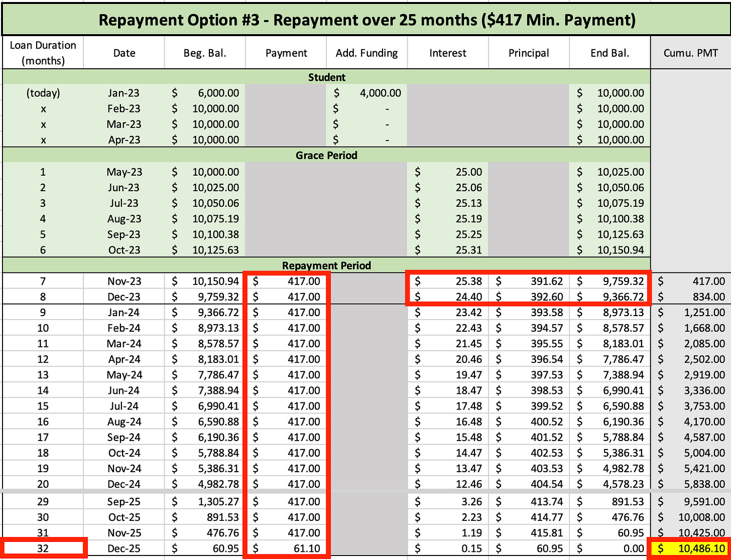Viewport: 731px width, 560px height.
Task: Select the May-23 date cell
Action: 124,172
